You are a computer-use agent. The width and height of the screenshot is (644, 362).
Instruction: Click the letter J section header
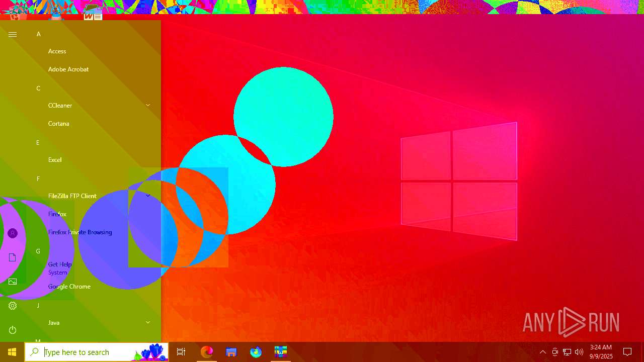[x=38, y=306]
